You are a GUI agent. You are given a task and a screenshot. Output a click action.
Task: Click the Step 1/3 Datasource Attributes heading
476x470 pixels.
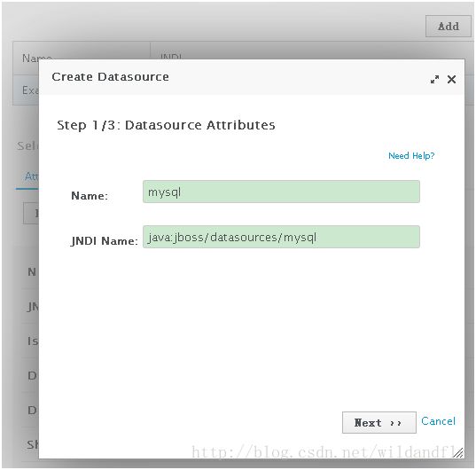(166, 125)
